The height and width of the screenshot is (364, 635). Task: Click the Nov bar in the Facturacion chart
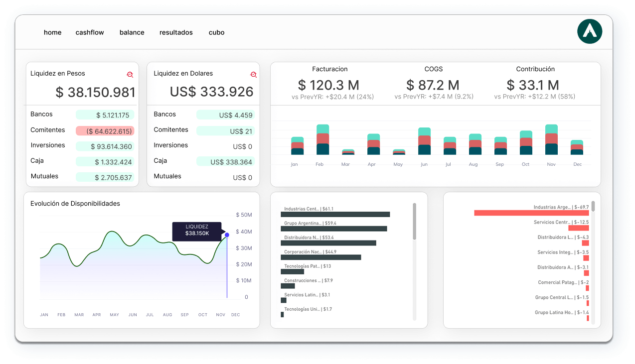(551, 139)
